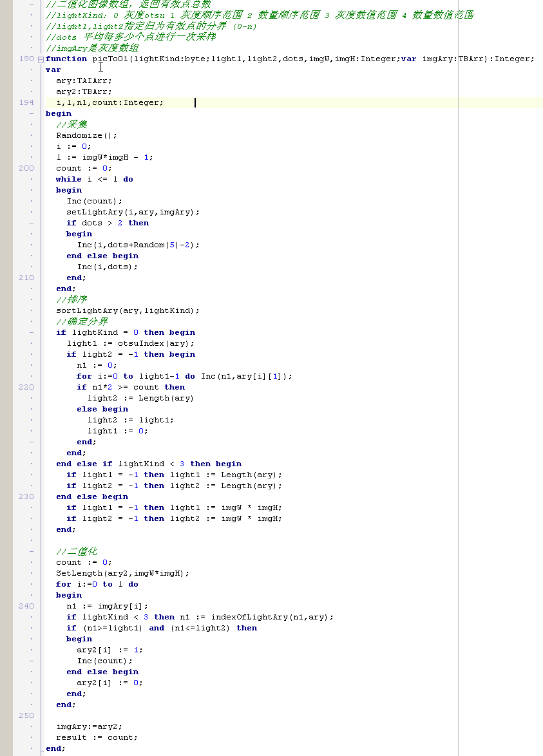Click the '//dots' comment line
Screen dimensions: 543x756
tap(131, 37)
